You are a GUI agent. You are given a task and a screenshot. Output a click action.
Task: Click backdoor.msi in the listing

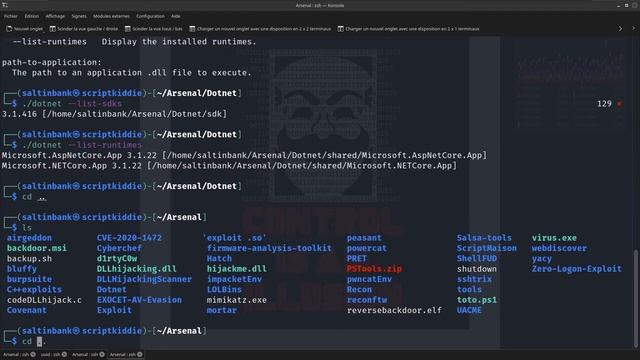pyautogui.click(x=37, y=248)
